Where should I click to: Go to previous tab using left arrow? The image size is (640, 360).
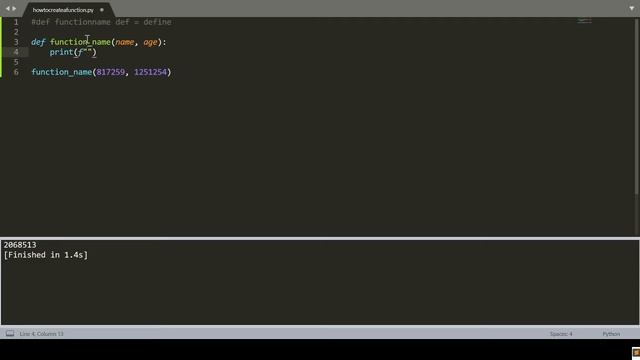pyautogui.click(x=7, y=8)
